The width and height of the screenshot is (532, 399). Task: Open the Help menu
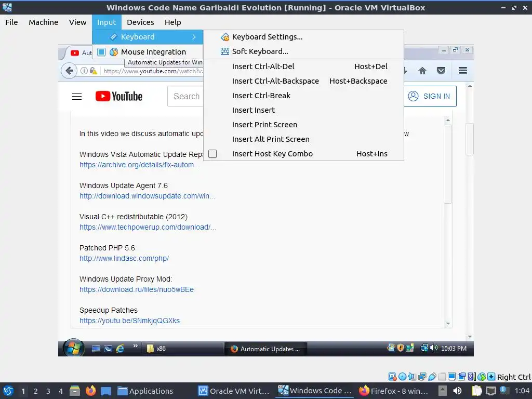point(172,22)
